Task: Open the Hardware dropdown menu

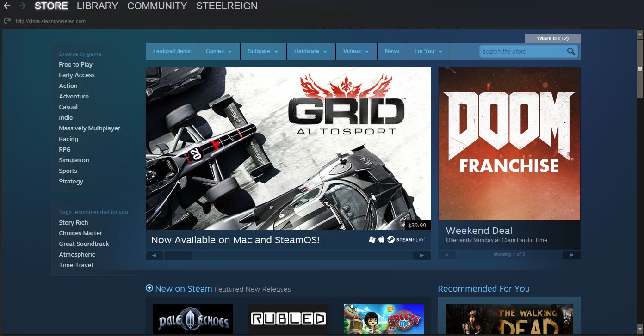Action: pos(311,51)
